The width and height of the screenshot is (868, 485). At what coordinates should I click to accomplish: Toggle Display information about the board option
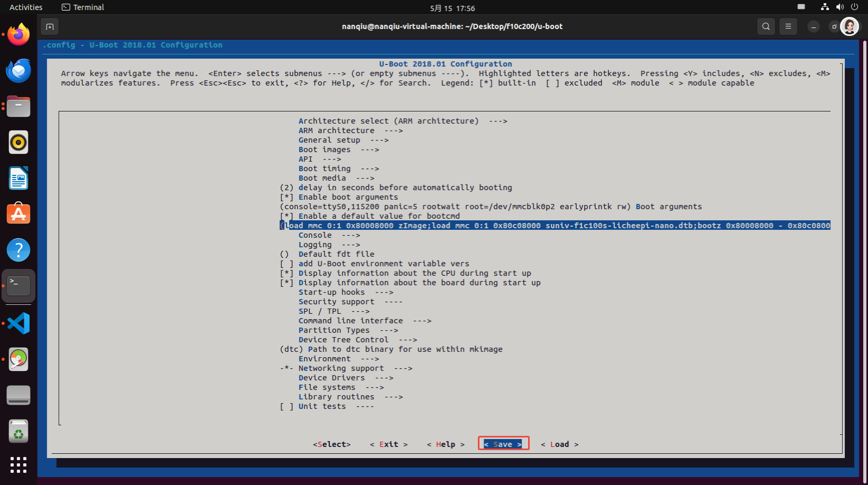pyautogui.click(x=410, y=283)
